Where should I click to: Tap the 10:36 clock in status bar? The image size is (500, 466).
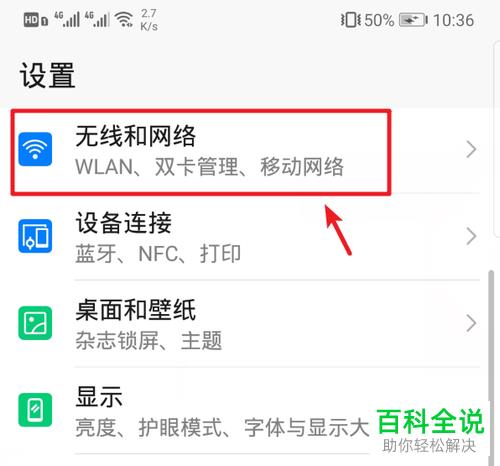(x=453, y=20)
